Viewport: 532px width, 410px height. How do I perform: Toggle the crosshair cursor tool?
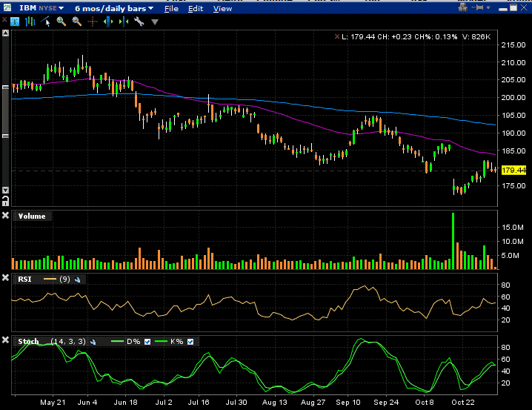coord(93,22)
